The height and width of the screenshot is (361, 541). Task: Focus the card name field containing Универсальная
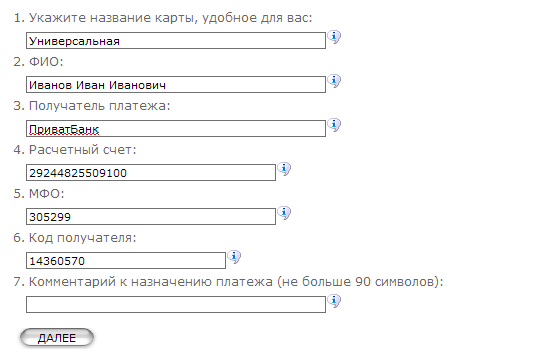pyautogui.click(x=176, y=41)
